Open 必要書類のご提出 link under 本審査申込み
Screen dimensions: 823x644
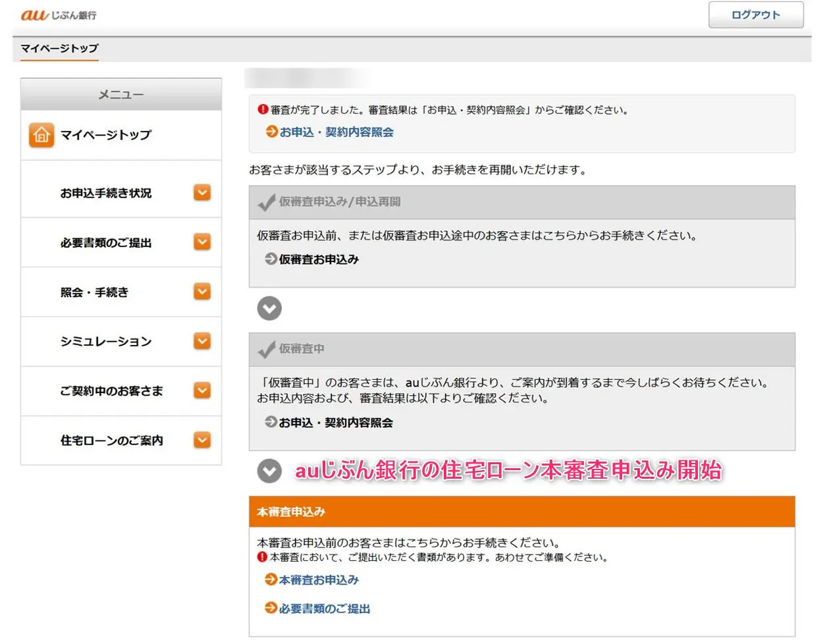click(325, 608)
